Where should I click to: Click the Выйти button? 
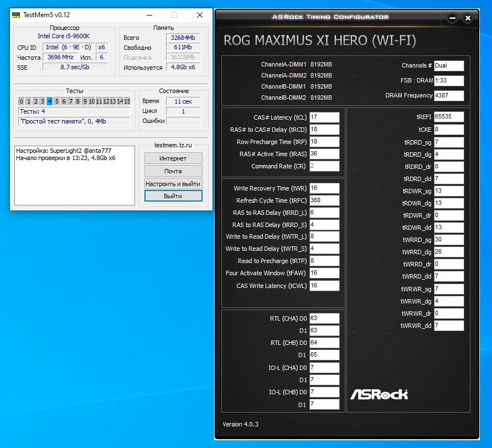(173, 196)
